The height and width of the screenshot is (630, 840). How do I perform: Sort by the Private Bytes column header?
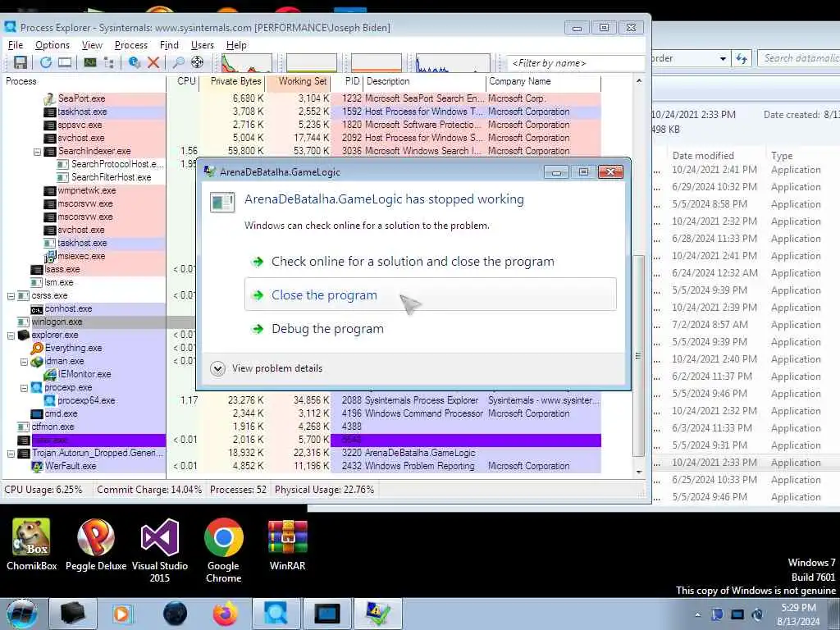pos(234,81)
